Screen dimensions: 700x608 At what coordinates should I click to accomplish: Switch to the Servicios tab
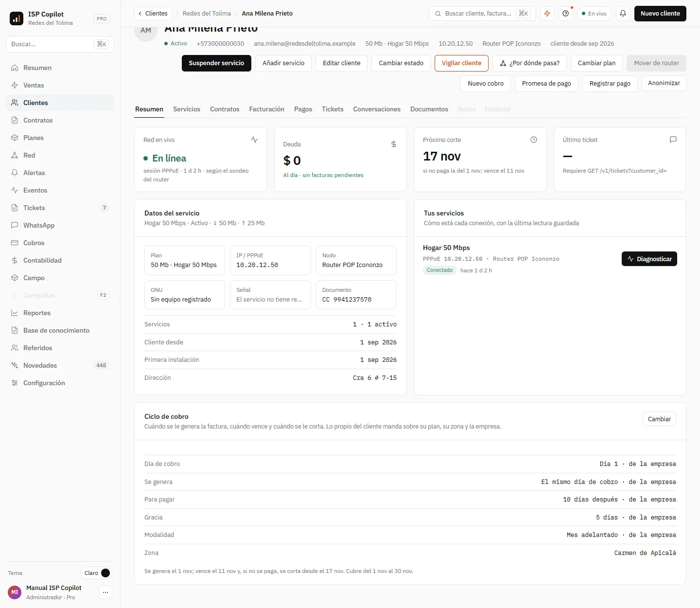tap(187, 109)
